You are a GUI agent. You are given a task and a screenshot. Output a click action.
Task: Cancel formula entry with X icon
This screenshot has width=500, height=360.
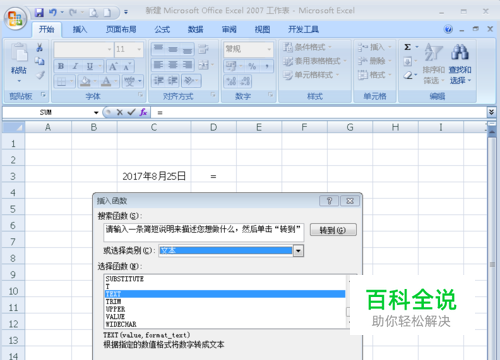pos(120,112)
